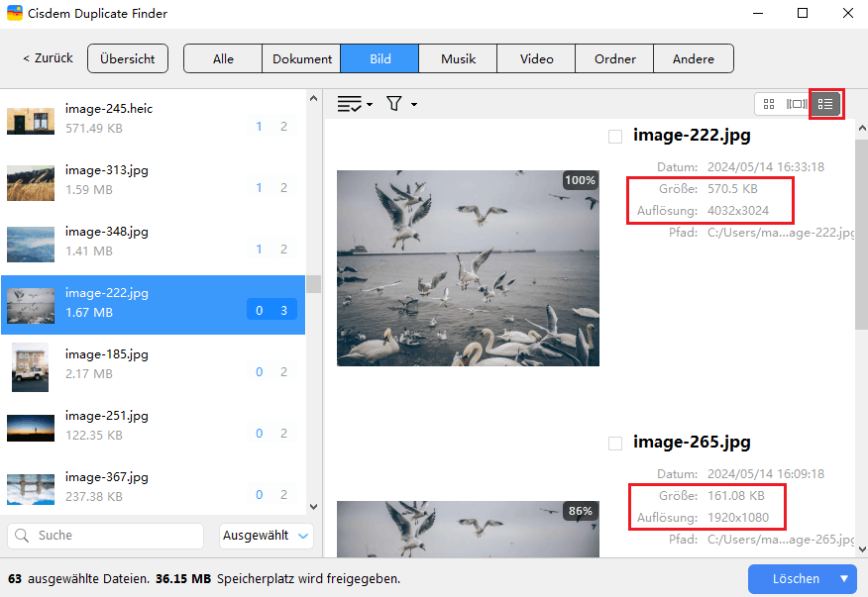Select the Bild tab
The height and width of the screenshot is (597, 868).
pos(380,58)
